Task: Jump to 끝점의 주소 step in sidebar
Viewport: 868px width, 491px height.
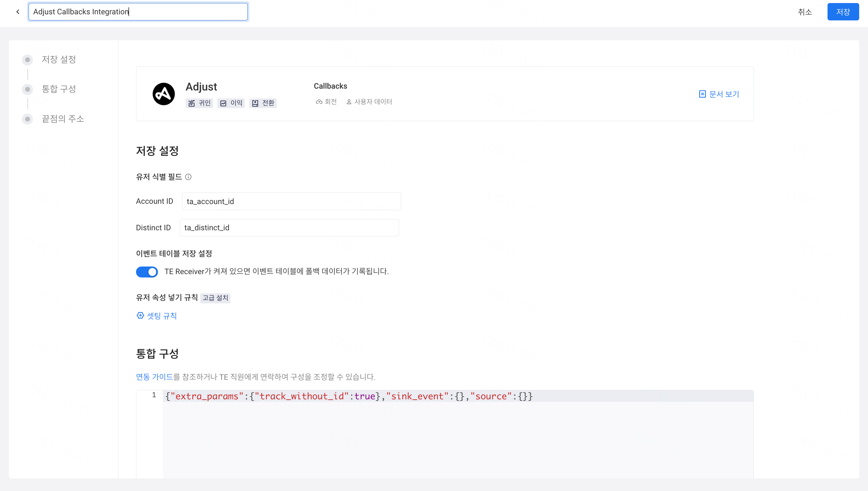Action: [63, 119]
